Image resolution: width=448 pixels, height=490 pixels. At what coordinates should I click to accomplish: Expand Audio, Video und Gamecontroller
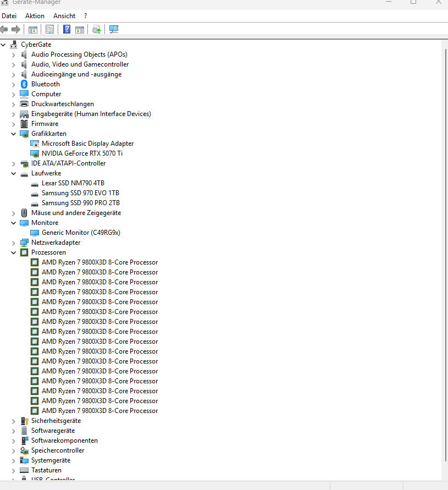coord(13,65)
